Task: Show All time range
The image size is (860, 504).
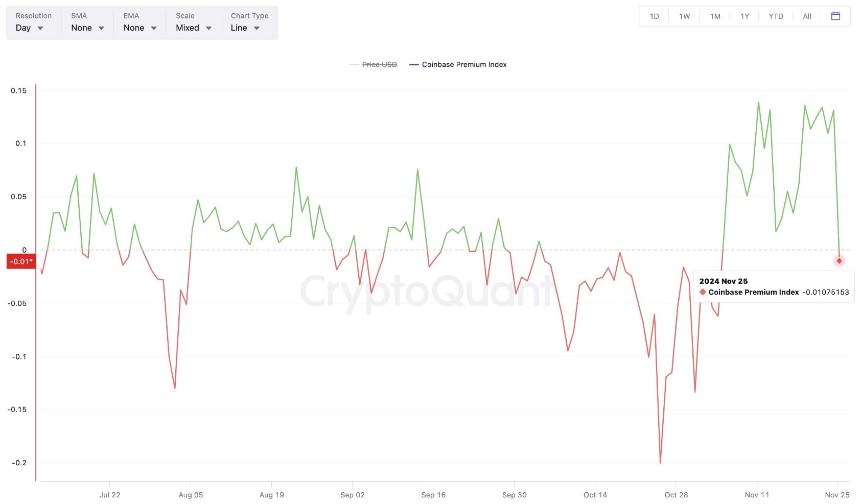Action: (807, 16)
